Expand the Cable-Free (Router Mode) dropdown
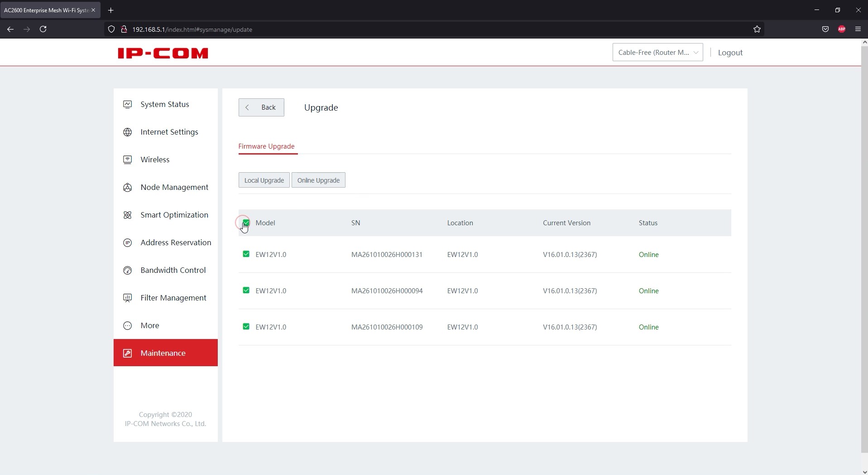This screenshot has height=475, width=868. coord(657,52)
